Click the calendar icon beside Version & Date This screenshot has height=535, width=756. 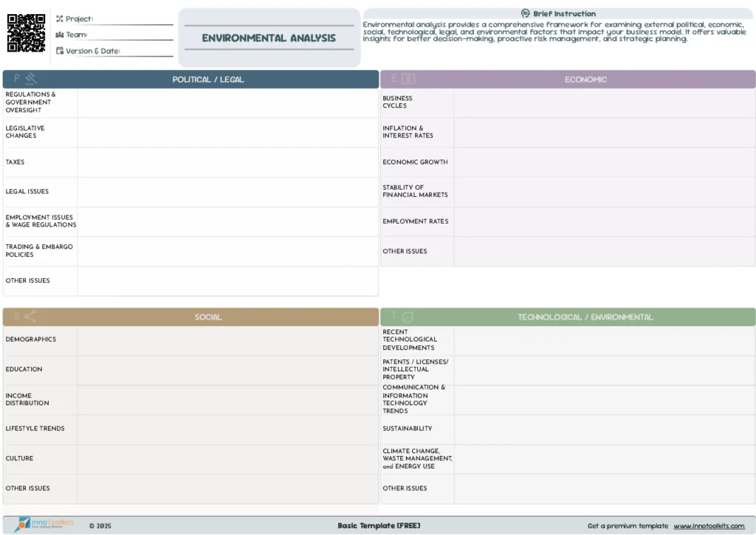pyautogui.click(x=60, y=51)
